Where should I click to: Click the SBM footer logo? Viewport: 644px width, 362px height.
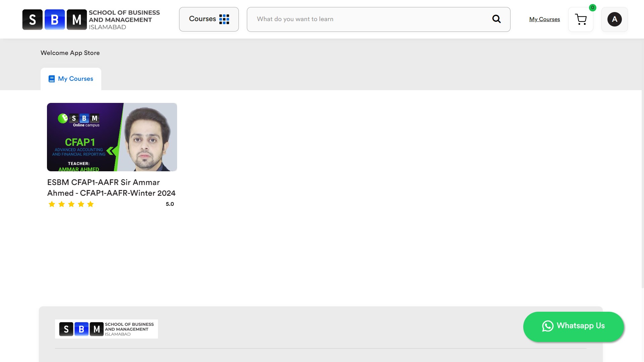tap(106, 329)
